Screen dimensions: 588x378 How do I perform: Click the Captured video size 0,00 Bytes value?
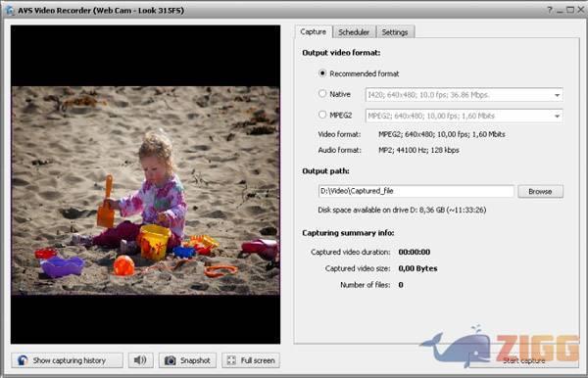coord(417,268)
